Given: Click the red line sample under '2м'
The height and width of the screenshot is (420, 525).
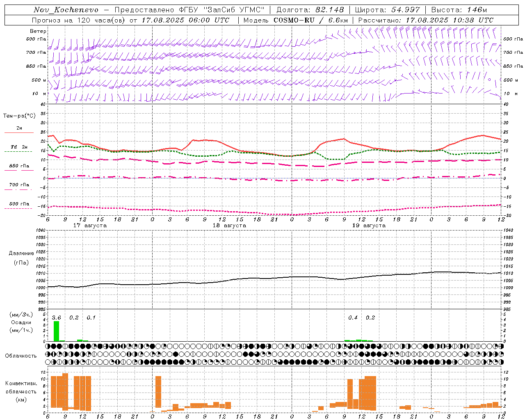Looking at the screenshot, I should click(x=19, y=133).
